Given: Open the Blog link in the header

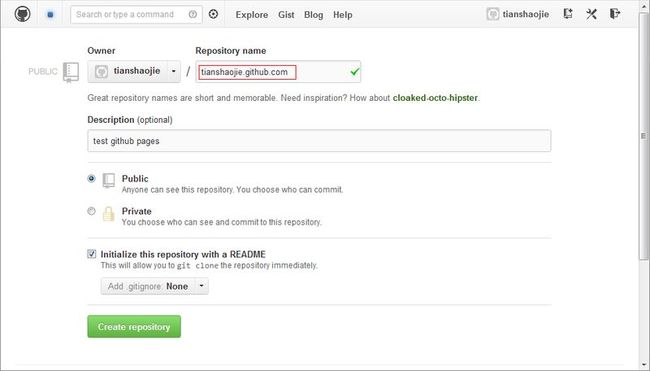Looking at the screenshot, I should (313, 15).
